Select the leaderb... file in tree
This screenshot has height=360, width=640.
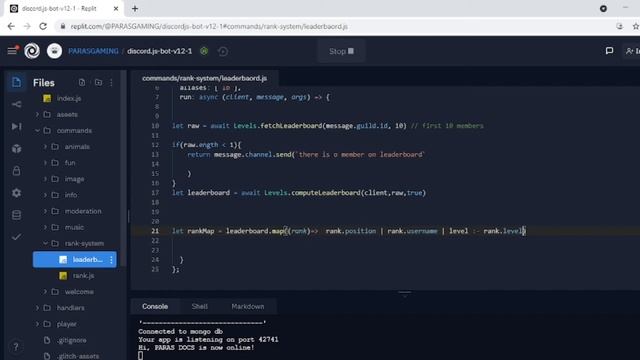click(x=75, y=260)
